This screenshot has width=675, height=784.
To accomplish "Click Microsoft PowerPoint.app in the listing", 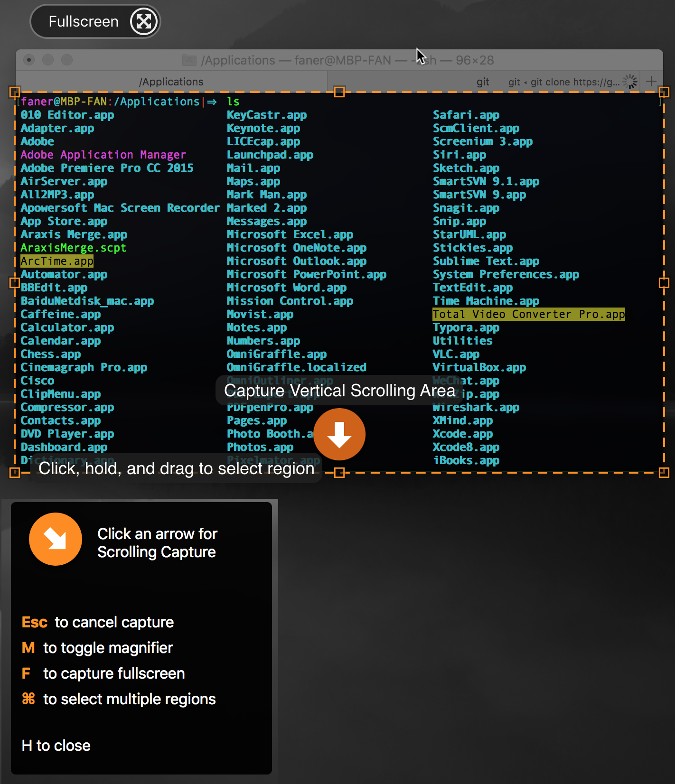I will [307, 274].
